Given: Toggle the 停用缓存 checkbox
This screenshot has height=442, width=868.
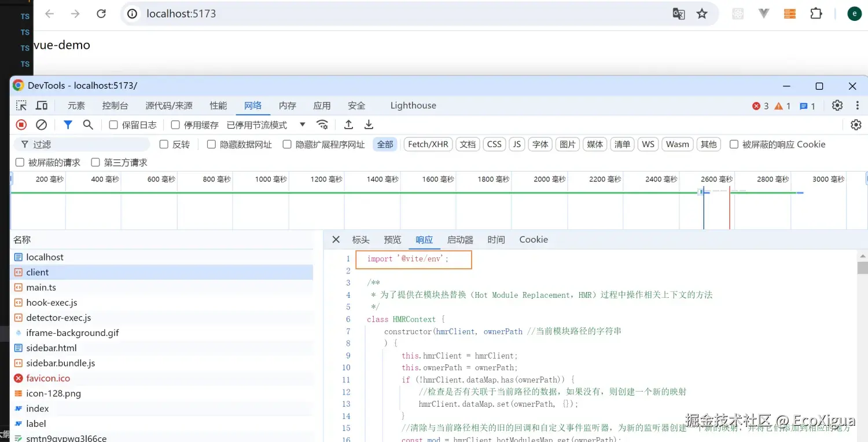Looking at the screenshot, I should [175, 125].
